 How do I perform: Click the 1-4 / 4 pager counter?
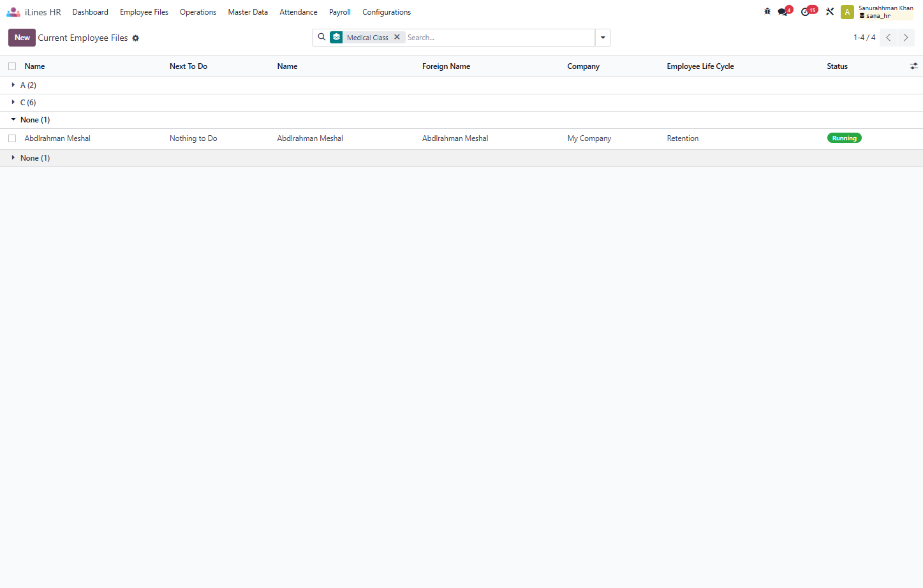(x=864, y=38)
